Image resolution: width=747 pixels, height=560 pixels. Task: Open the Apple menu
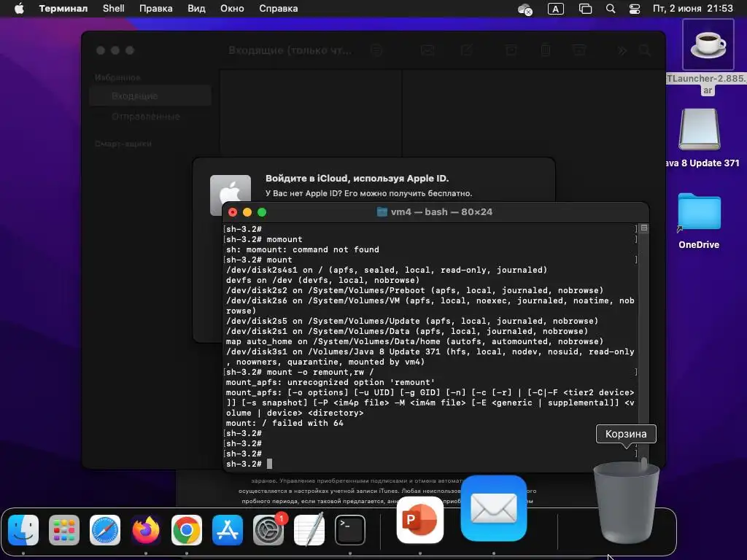click(x=19, y=9)
